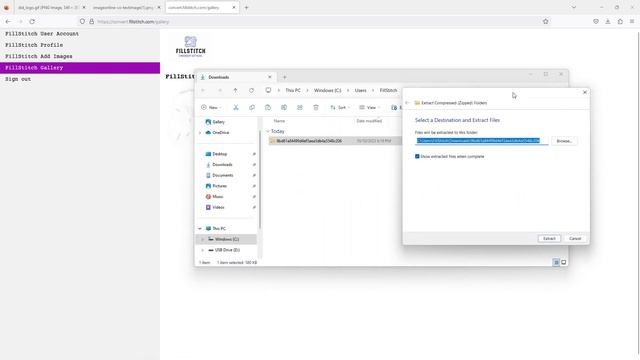640x360 pixels.
Task: Open the Sort dropdown in File Explorer
Action: [340, 107]
